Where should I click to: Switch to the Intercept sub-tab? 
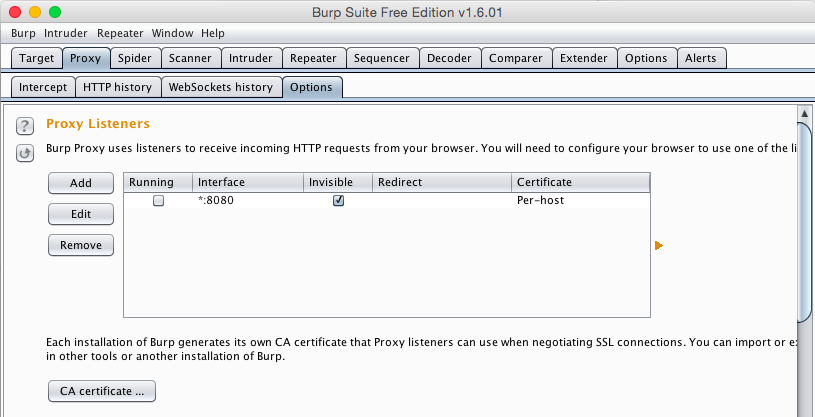pyautogui.click(x=42, y=87)
